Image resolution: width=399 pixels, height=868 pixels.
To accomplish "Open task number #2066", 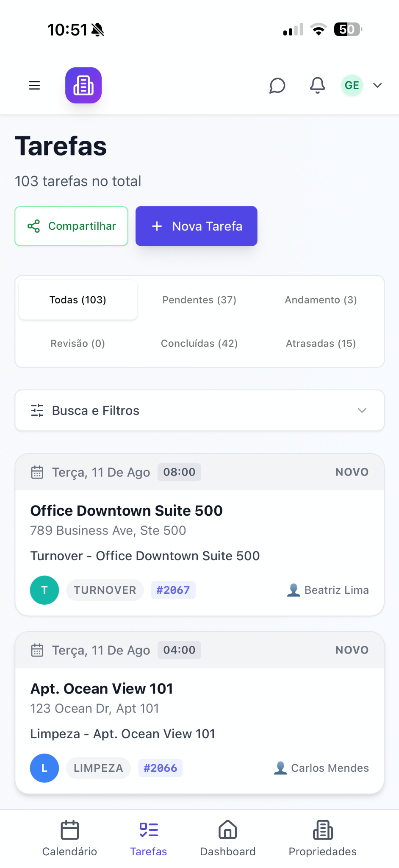I will pos(161,768).
